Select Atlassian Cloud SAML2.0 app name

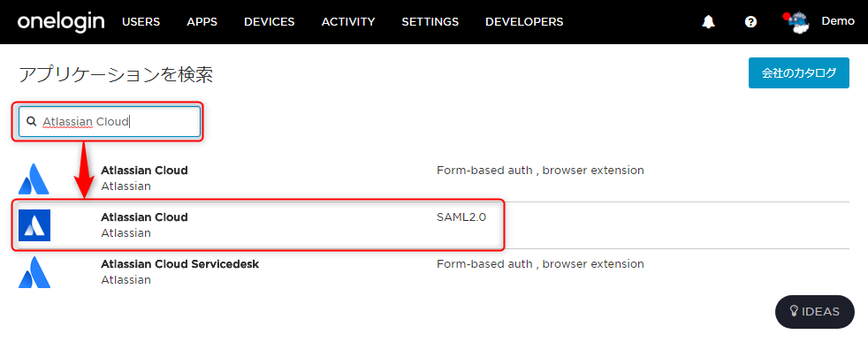click(x=144, y=217)
